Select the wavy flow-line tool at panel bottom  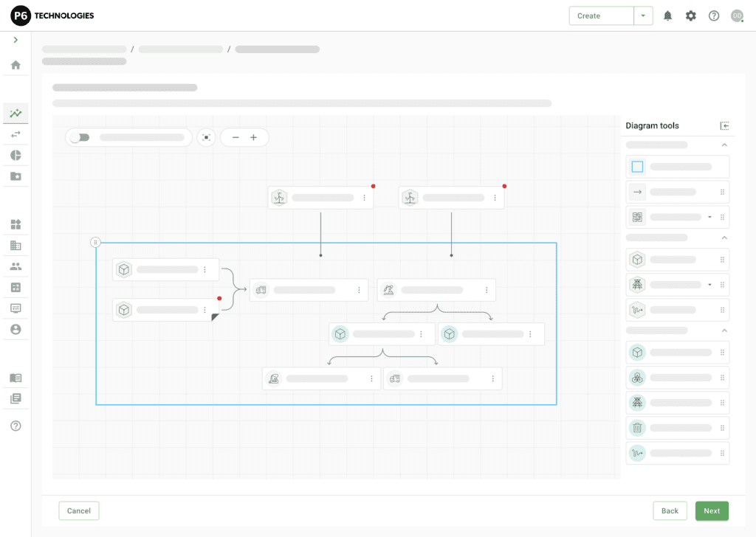pos(636,452)
